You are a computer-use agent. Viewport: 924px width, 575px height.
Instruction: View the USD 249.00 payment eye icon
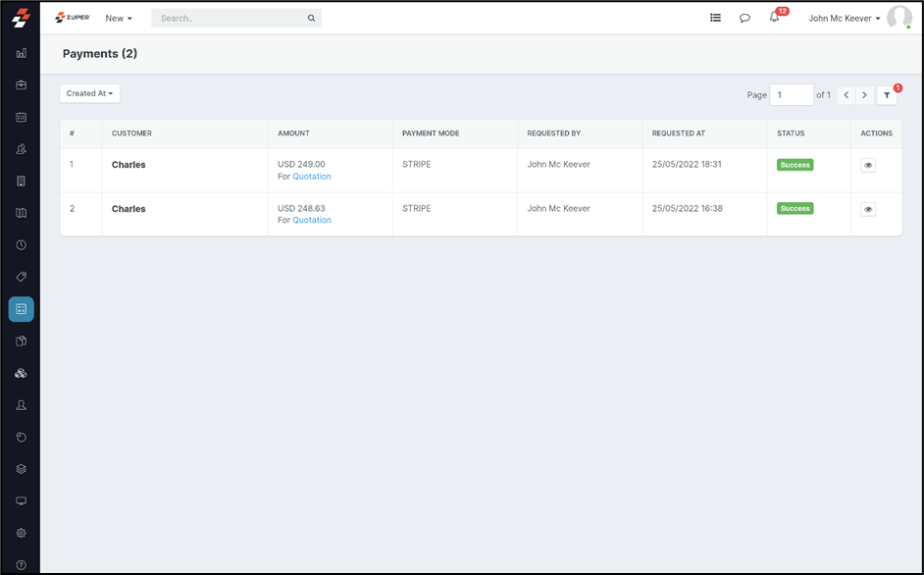click(868, 165)
